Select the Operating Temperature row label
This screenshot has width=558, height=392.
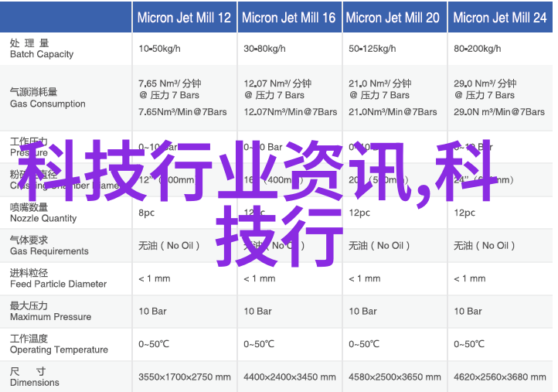click(x=59, y=344)
